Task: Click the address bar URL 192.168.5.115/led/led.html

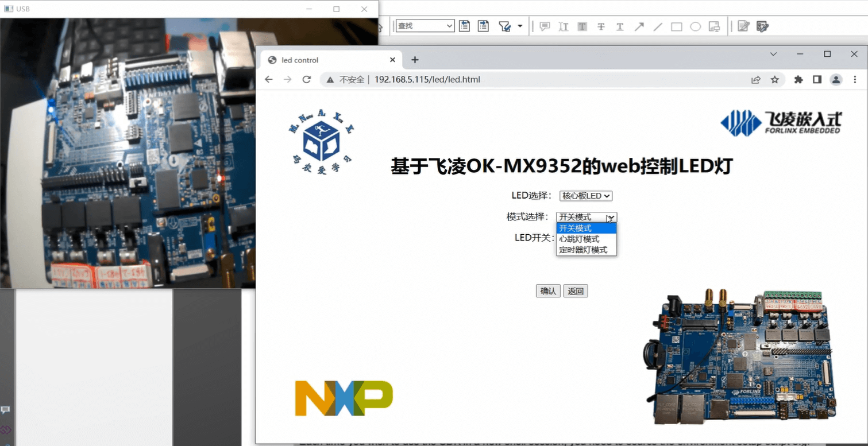Action: click(x=427, y=80)
